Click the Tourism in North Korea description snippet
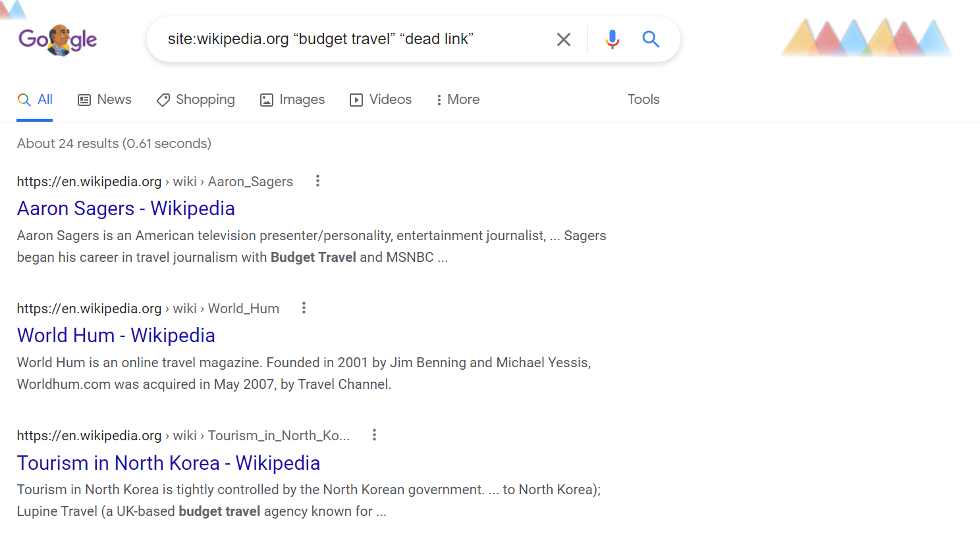This screenshot has height=535, width=980. [x=309, y=500]
